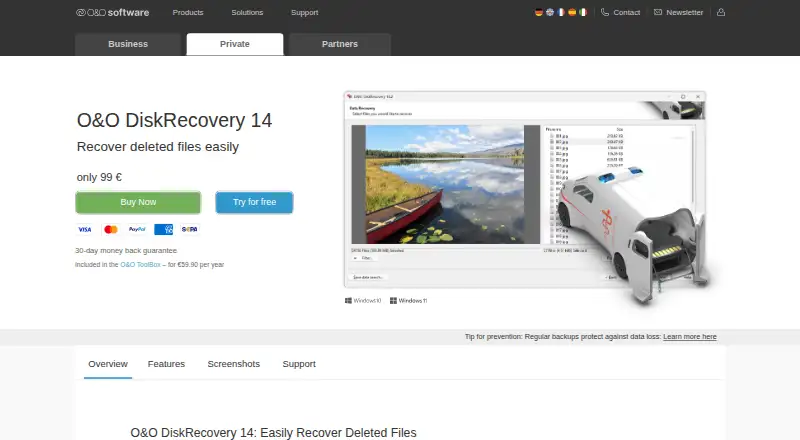Select the Overview section tab
Viewport: 800px width, 440px height.
[x=108, y=364]
